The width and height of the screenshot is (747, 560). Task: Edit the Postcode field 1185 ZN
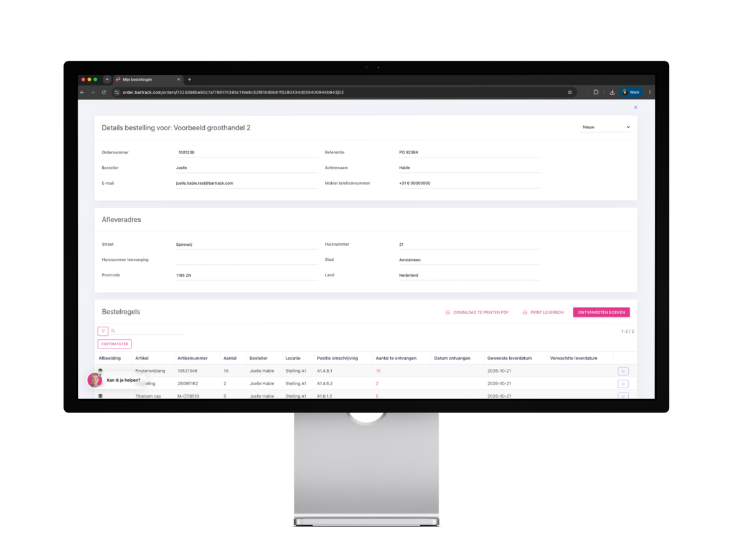point(247,275)
